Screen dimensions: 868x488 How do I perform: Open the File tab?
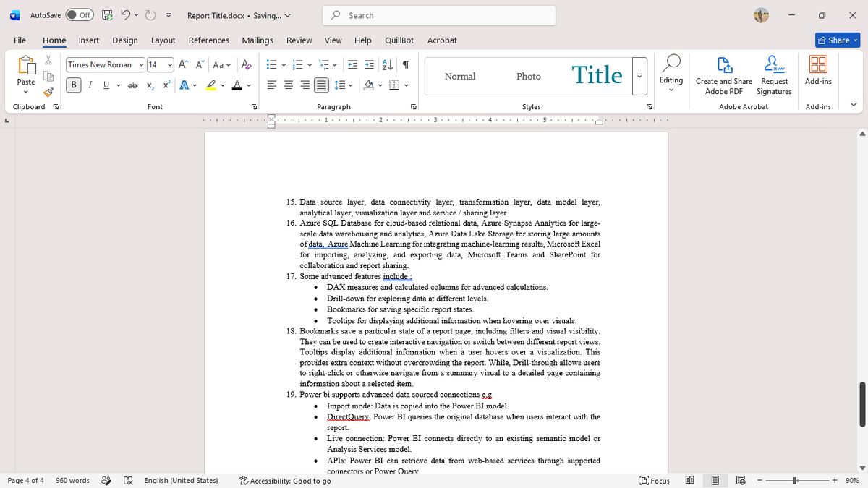click(x=20, y=40)
